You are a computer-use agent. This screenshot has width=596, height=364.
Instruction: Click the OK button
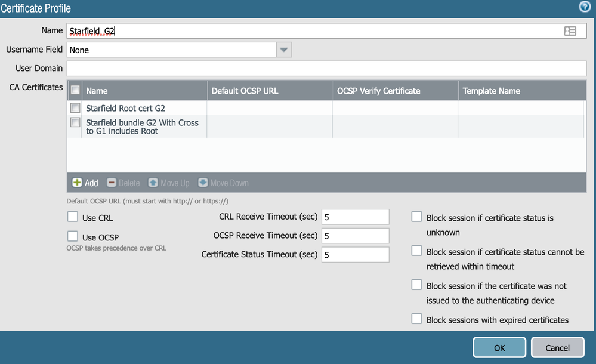(x=499, y=348)
